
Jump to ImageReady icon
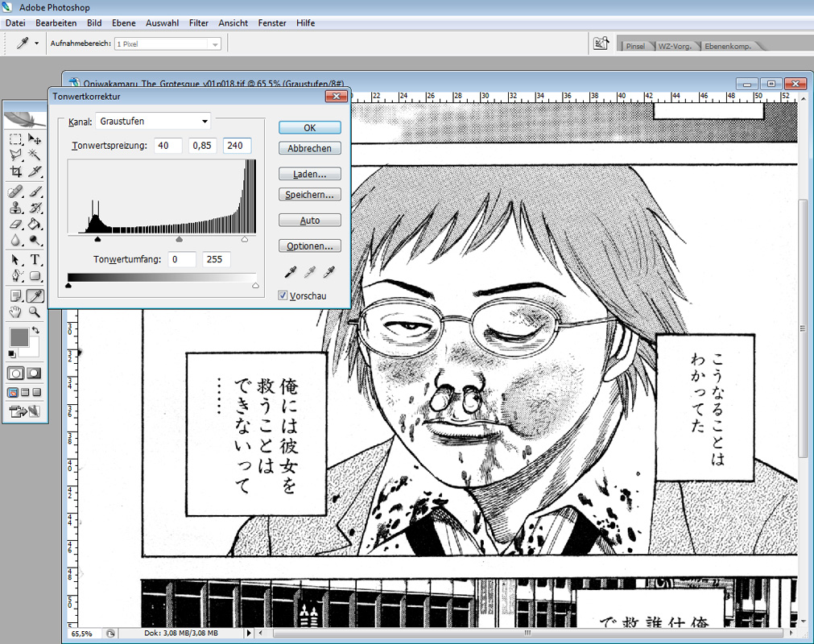[x=24, y=412]
